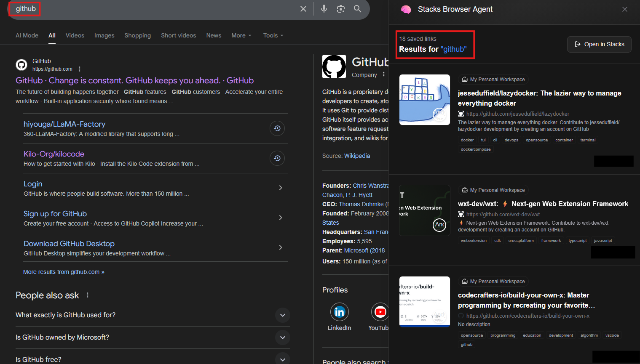The image size is (640, 364).
Task: Click the lazydocker saved link thumbnail
Action: pos(424,100)
